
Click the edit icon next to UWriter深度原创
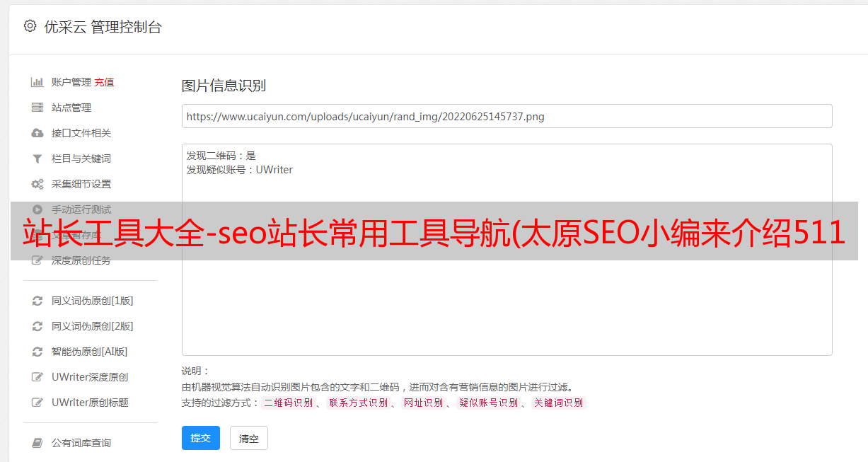pos(37,377)
